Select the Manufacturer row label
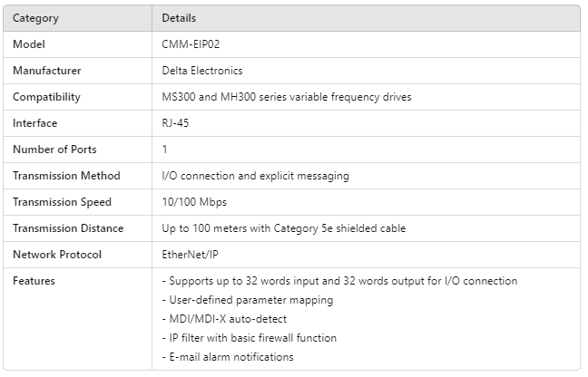This screenshot has width=588, height=377. [47, 71]
